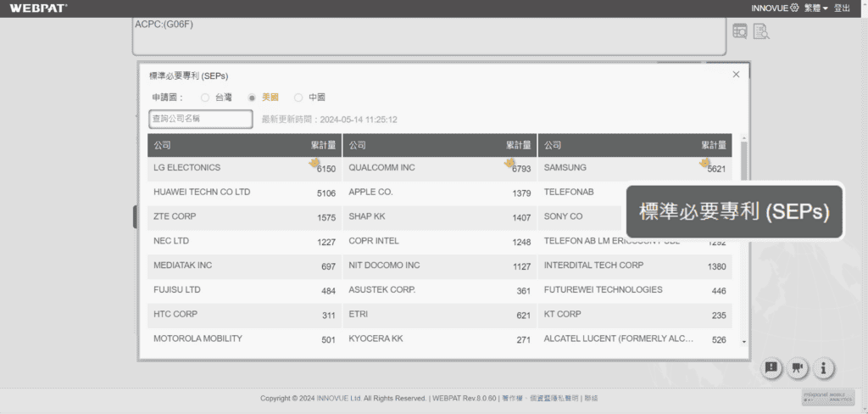Close the 標準必要專利 (SEPs) dialog
Image resolution: width=868 pixels, height=414 pixels.
pyautogui.click(x=736, y=75)
